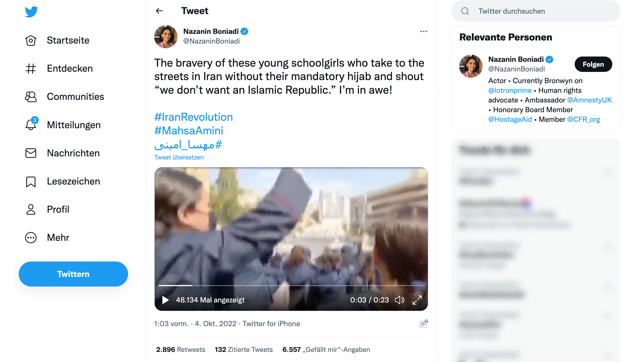This screenshot has height=362, width=644.
Task: Seek in the video progress bar
Action: pyautogui.click(x=291, y=285)
